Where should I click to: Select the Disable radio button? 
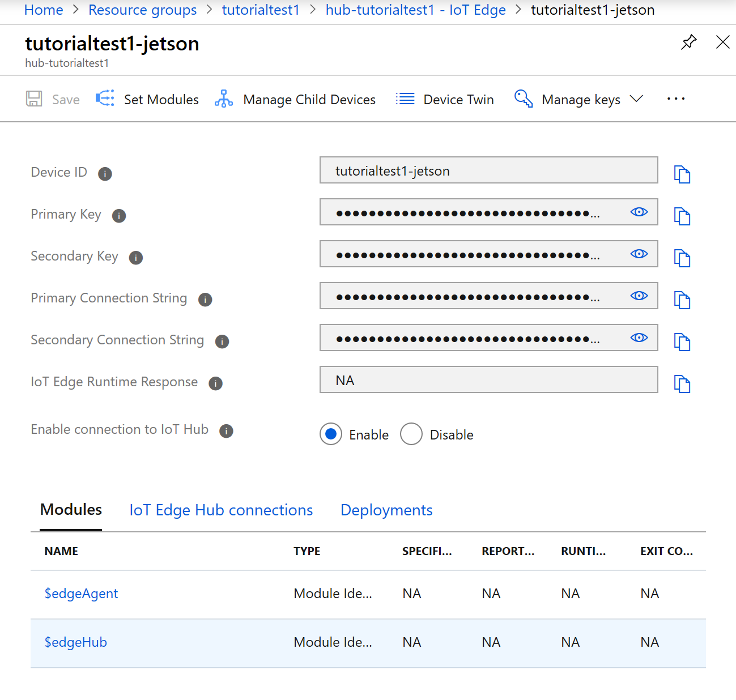(x=411, y=434)
